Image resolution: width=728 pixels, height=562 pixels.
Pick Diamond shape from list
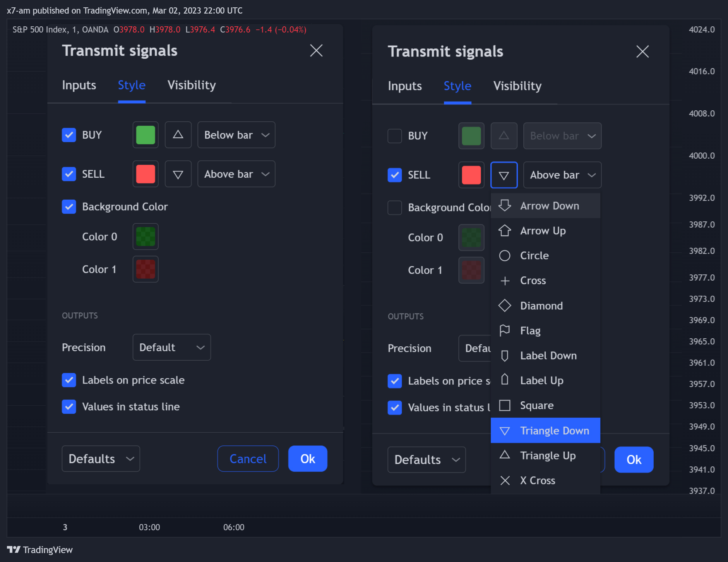(545, 306)
